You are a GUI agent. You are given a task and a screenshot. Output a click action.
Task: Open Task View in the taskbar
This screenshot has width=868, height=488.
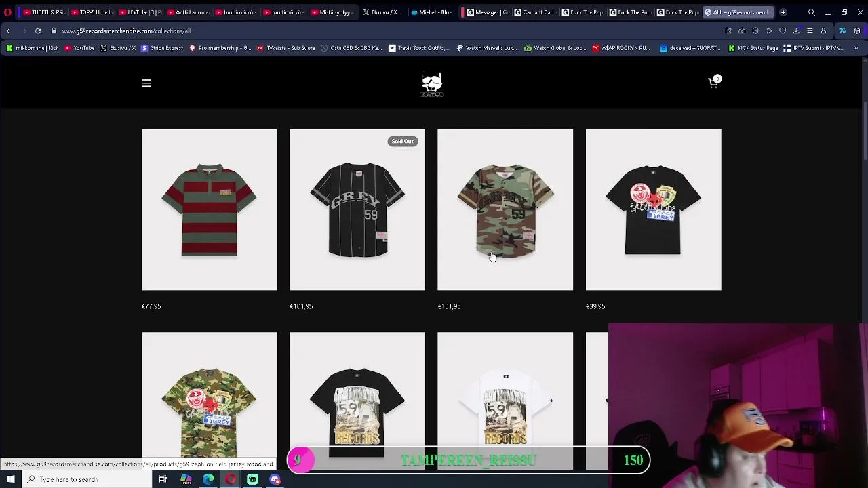point(163,479)
